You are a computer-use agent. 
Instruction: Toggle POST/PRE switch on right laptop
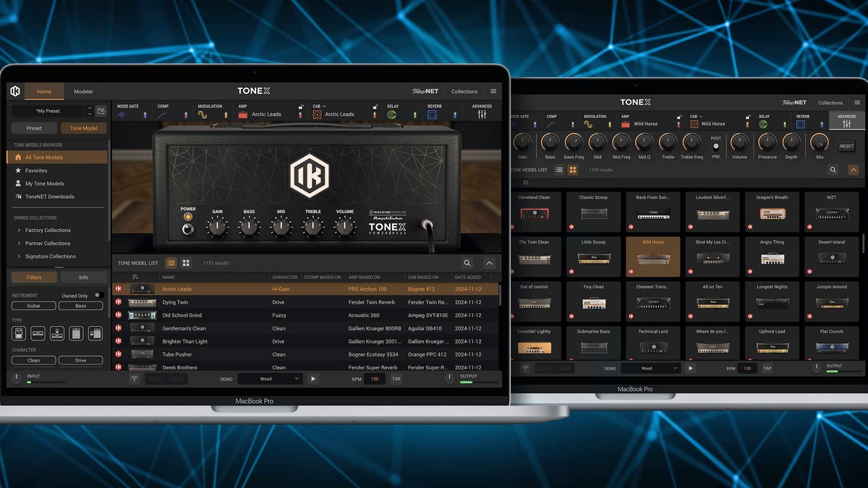coord(716,146)
